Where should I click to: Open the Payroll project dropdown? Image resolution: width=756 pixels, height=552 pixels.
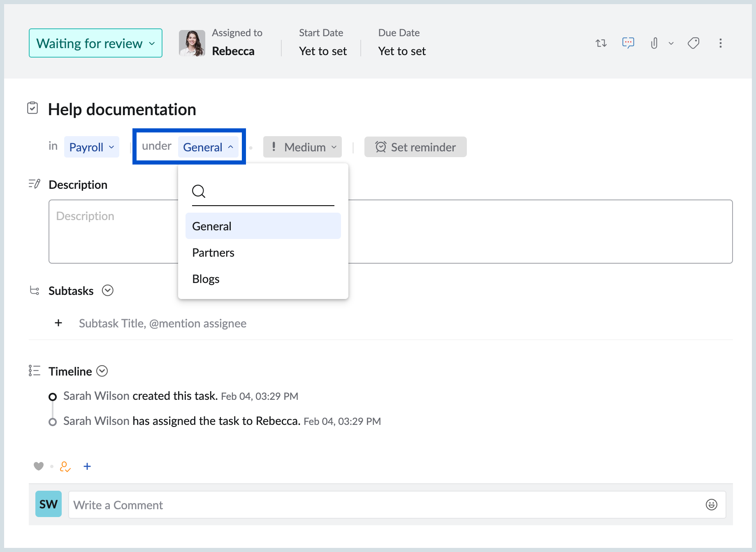point(91,147)
